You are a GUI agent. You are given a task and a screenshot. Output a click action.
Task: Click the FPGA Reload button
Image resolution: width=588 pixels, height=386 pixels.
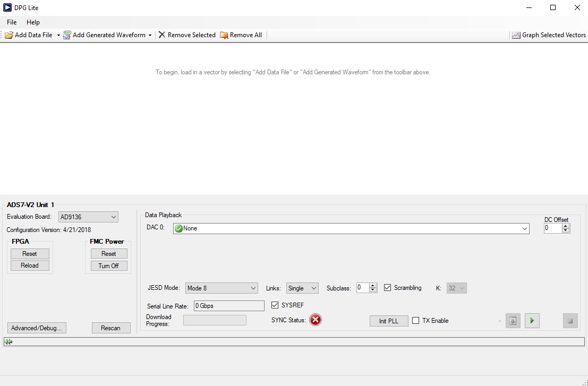30,265
